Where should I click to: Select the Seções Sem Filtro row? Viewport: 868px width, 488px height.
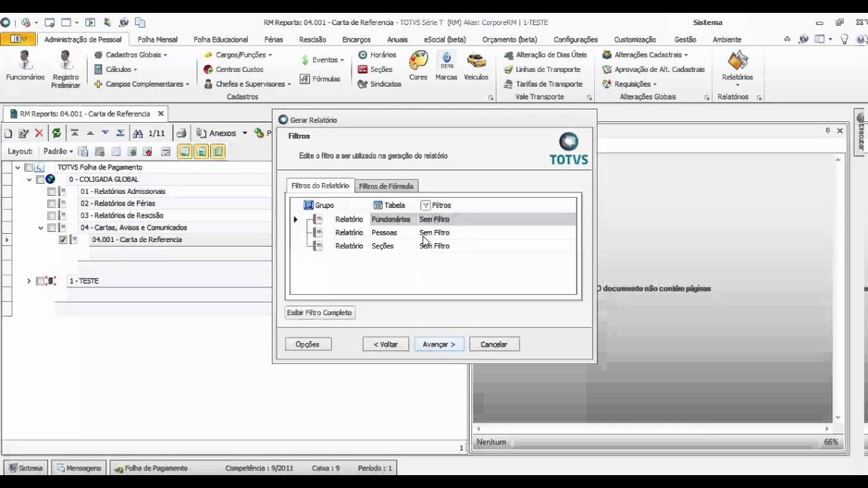coord(433,246)
